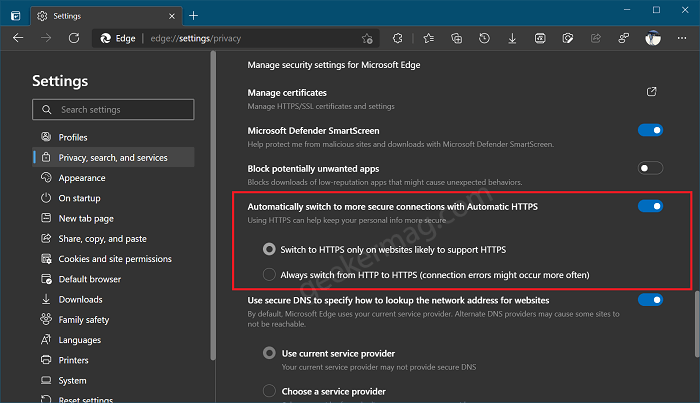The width and height of the screenshot is (700, 403).
Task: Open Manage certificates external link icon
Action: 651,92
